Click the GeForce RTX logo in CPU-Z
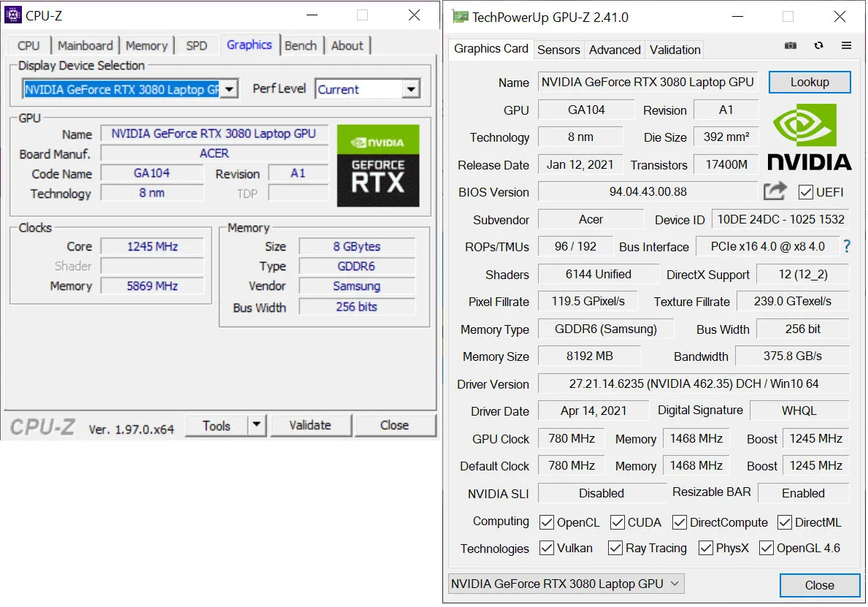The image size is (868, 607). click(378, 166)
